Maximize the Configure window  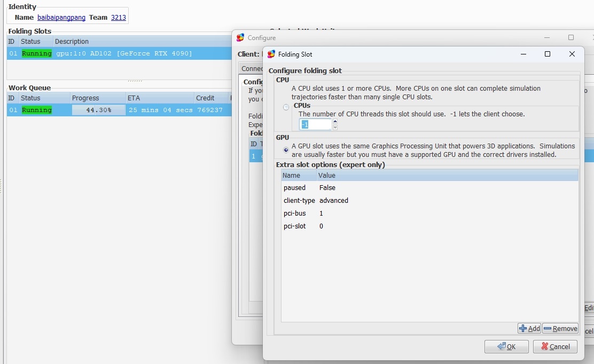point(571,37)
